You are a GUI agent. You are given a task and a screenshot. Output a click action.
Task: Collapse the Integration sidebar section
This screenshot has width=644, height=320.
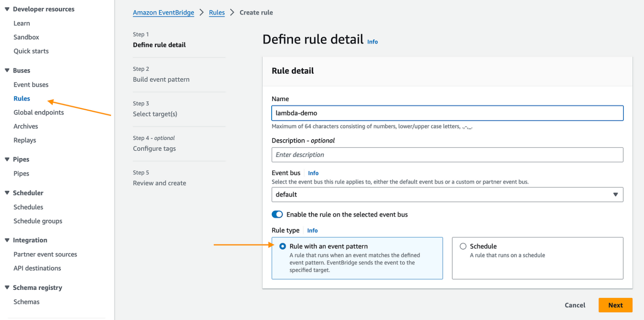click(x=7, y=240)
